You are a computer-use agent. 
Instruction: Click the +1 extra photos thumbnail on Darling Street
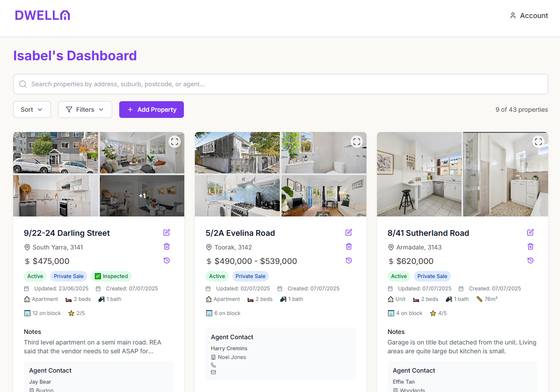pos(142,196)
